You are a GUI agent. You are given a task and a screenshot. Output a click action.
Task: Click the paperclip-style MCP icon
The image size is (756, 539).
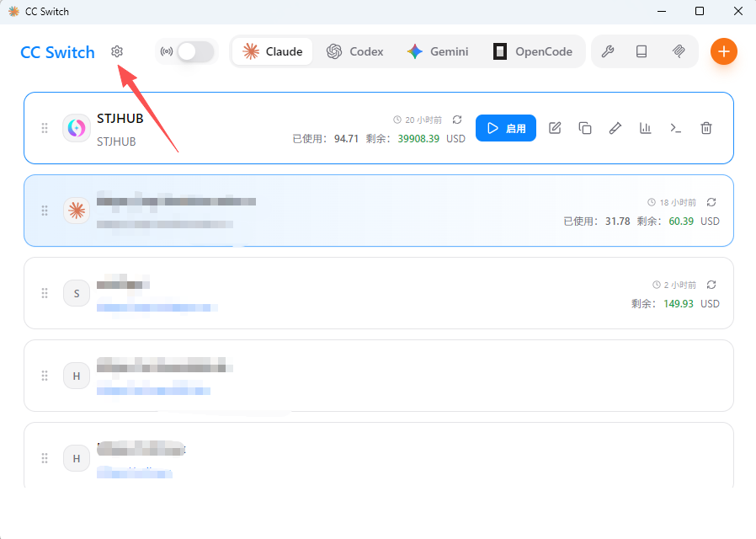pos(679,51)
